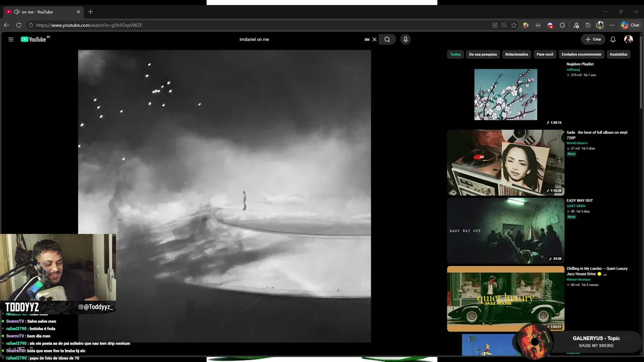644x362 pixels.
Task: Run search with the magnifier button
Action: coord(387,39)
